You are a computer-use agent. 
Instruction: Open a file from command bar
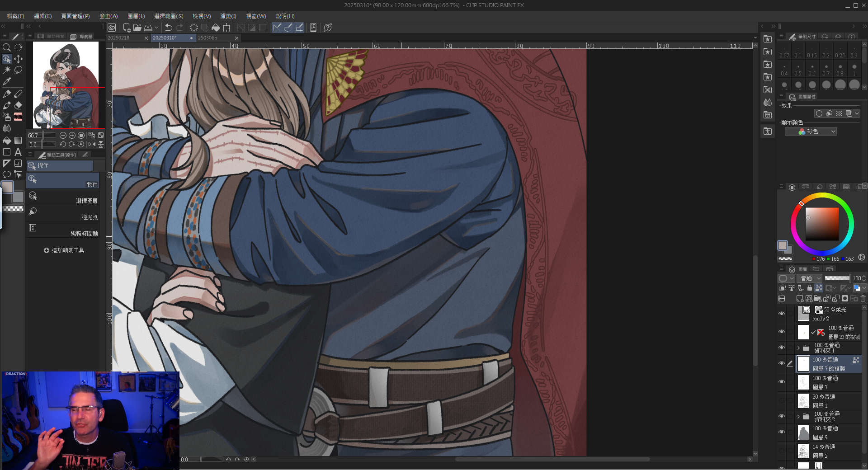[137, 28]
